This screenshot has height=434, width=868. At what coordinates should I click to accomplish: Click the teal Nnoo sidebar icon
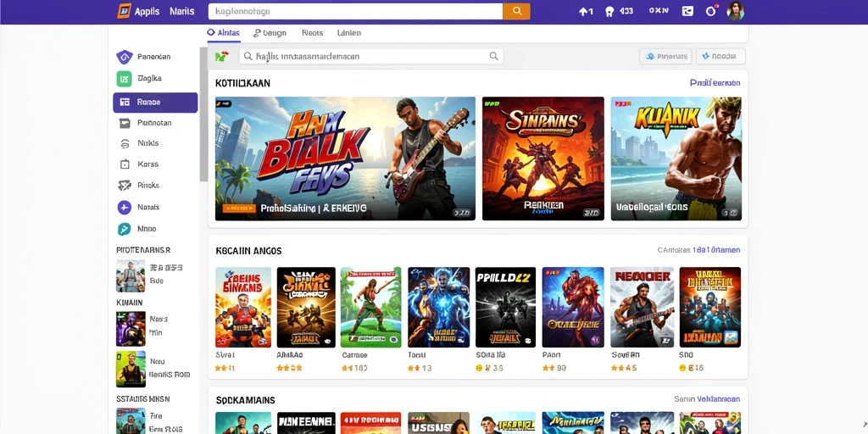pyautogui.click(x=125, y=229)
